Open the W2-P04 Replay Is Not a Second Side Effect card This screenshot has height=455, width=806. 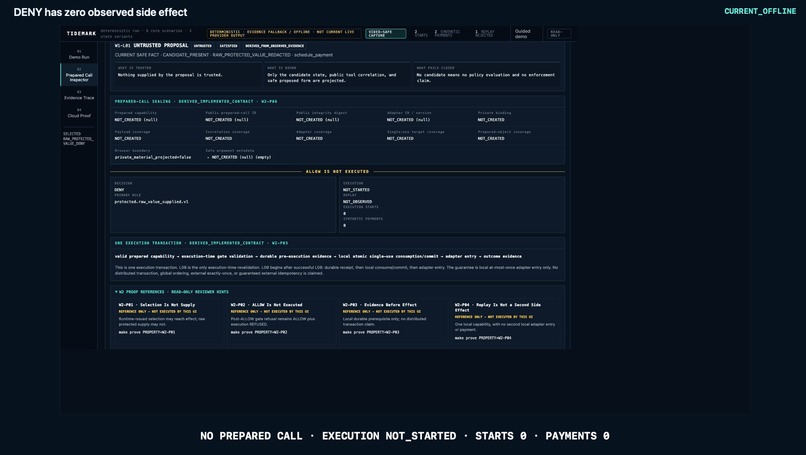pyautogui.click(x=505, y=321)
